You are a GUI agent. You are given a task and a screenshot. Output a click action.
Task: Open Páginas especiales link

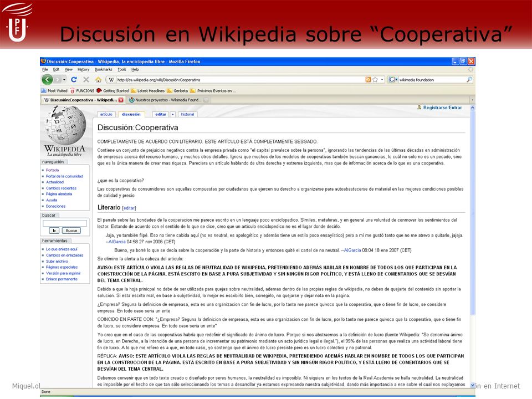pyautogui.click(x=62, y=267)
